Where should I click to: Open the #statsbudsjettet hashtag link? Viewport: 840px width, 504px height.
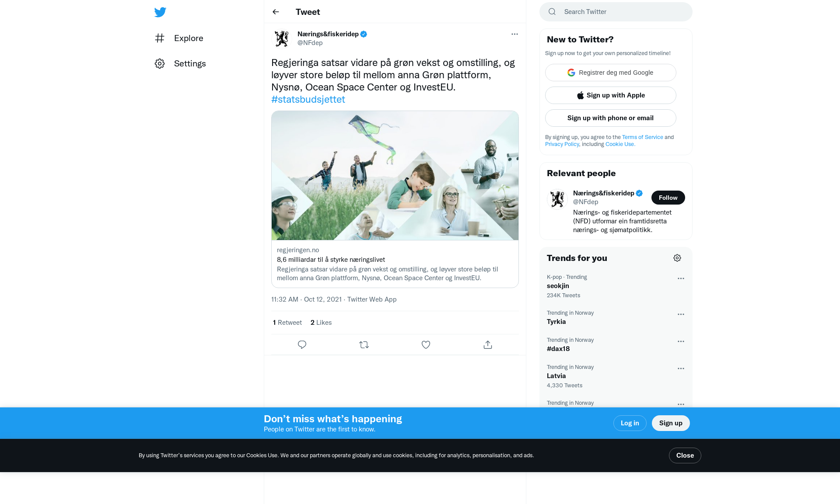308,99
